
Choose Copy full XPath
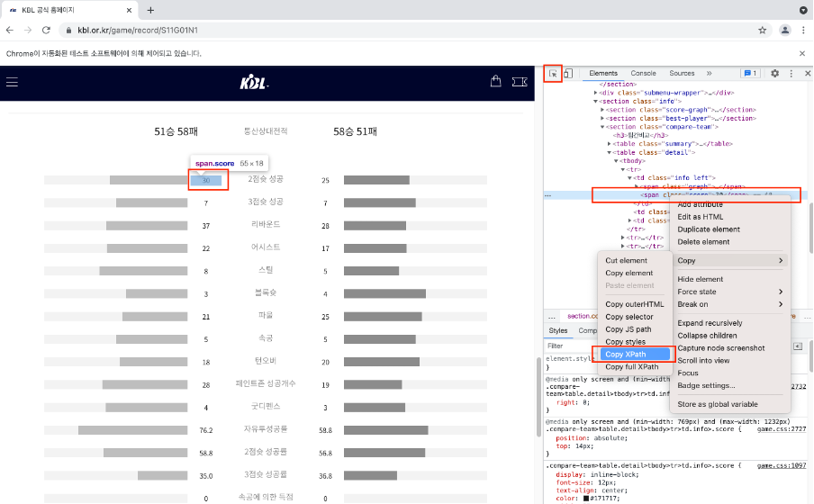click(632, 366)
